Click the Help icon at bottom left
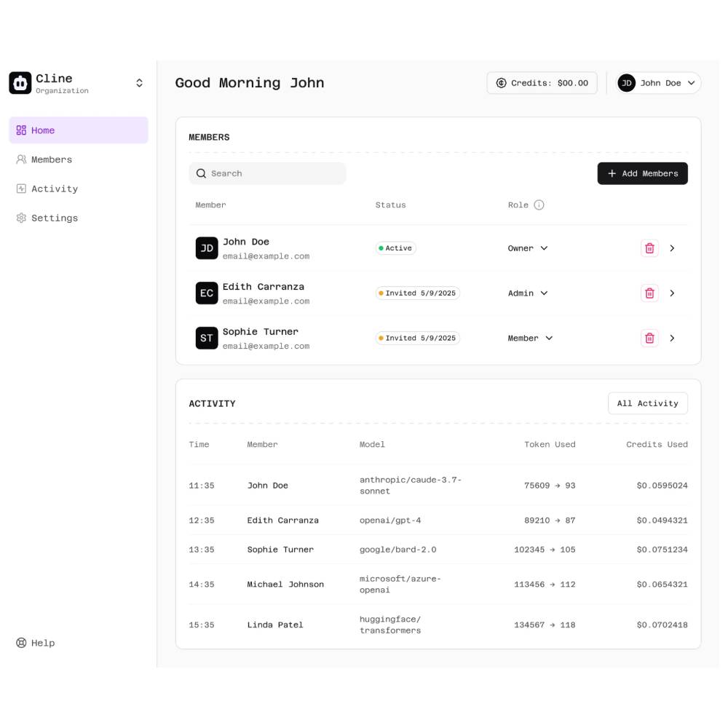 20,643
